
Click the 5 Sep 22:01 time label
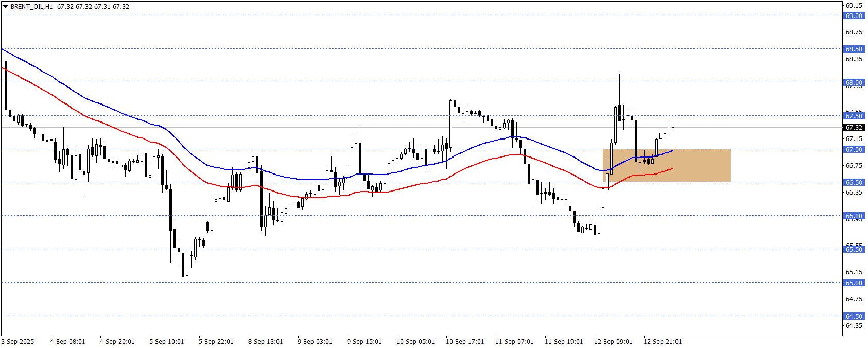(x=216, y=341)
